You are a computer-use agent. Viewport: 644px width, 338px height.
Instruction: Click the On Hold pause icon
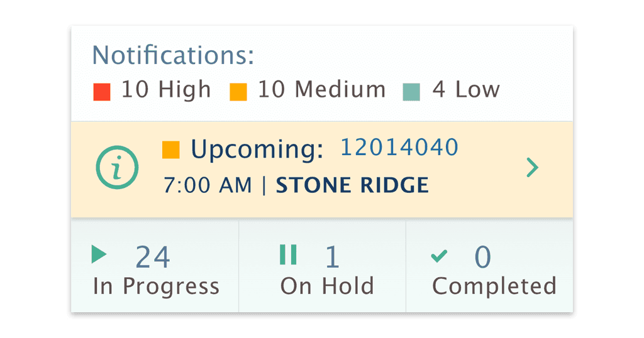(x=288, y=254)
